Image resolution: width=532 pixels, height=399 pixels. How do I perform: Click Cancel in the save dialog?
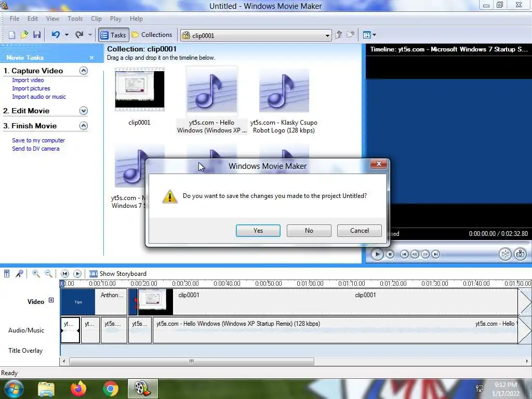[x=360, y=230]
